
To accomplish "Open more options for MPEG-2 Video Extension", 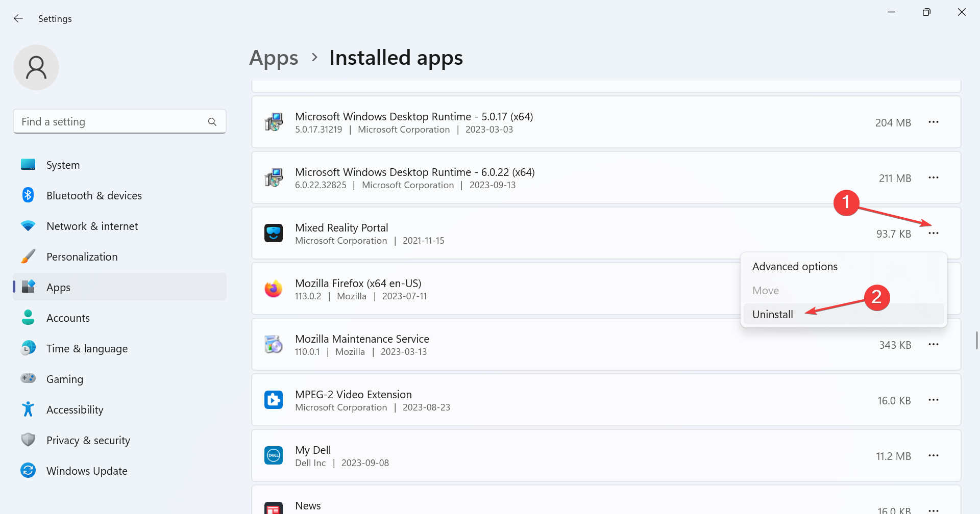I will [x=934, y=400].
